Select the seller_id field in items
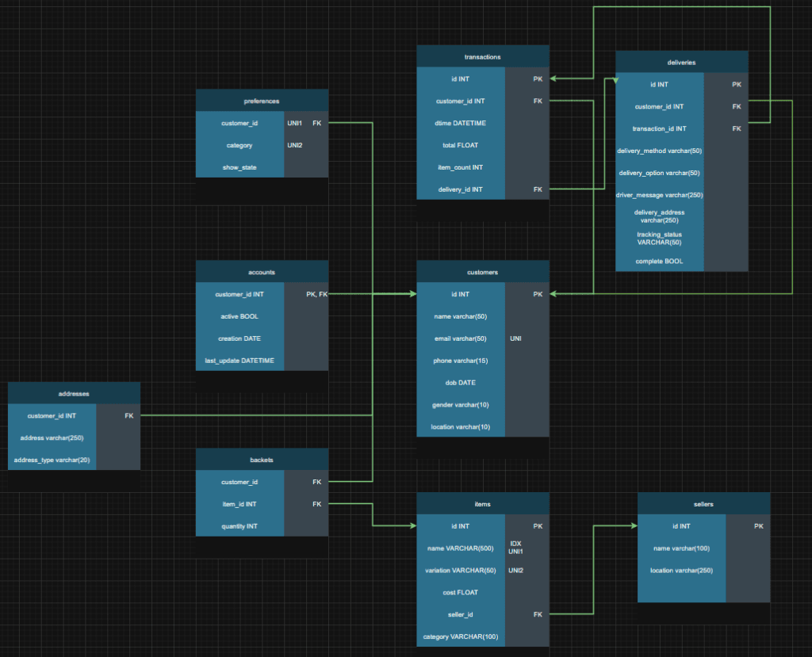The height and width of the screenshot is (657, 812). coord(461,614)
